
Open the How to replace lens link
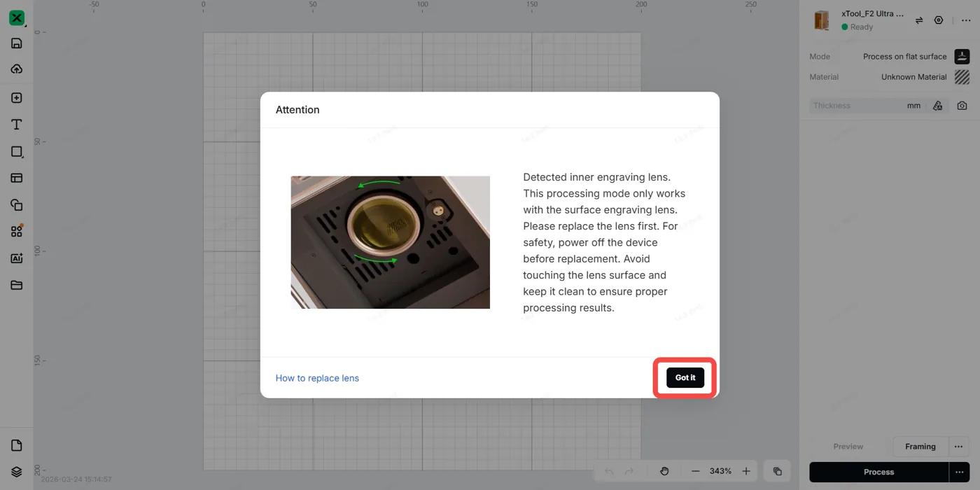pyautogui.click(x=317, y=378)
